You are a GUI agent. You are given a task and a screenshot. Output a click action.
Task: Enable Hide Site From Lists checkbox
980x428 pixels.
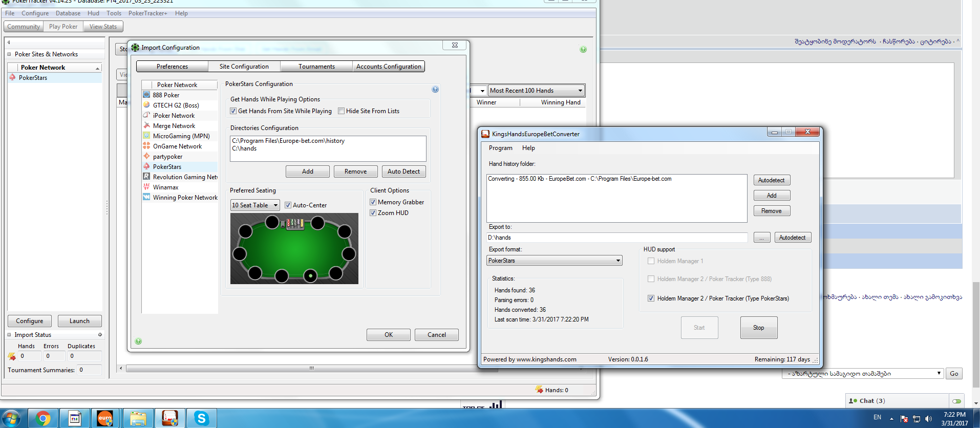tap(341, 111)
